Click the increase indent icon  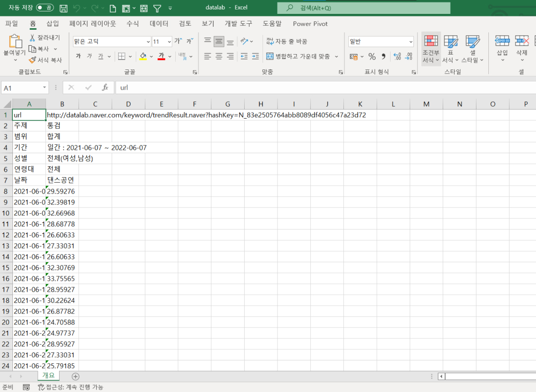pyautogui.click(x=255, y=57)
